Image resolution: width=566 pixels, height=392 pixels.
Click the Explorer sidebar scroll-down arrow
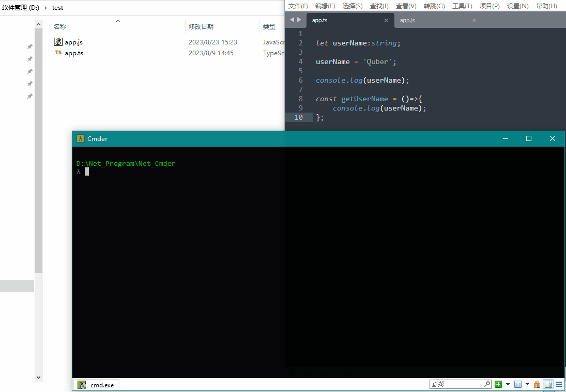coord(38,378)
